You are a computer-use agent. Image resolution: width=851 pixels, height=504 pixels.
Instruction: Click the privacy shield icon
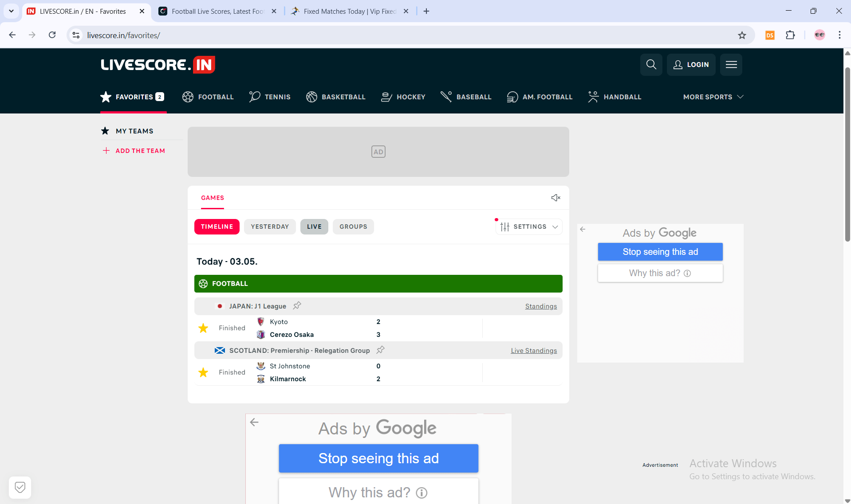tap(20, 488)
